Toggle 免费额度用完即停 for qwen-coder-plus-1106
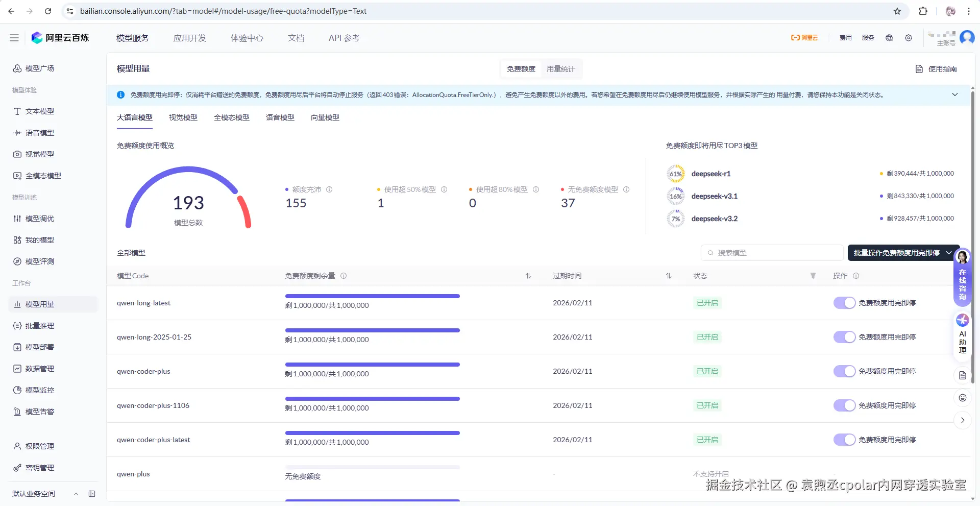This screenshot has height=506, width=980. (x=844, y=405)
